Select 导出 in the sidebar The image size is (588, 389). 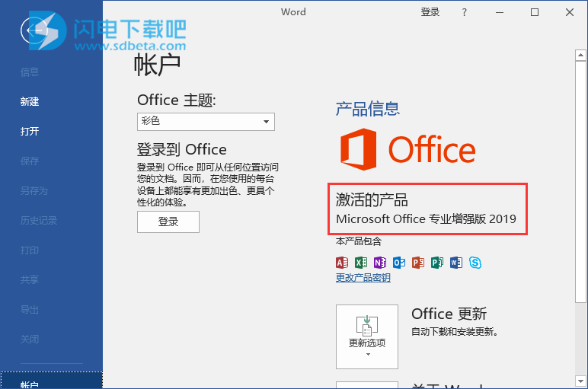30,310
